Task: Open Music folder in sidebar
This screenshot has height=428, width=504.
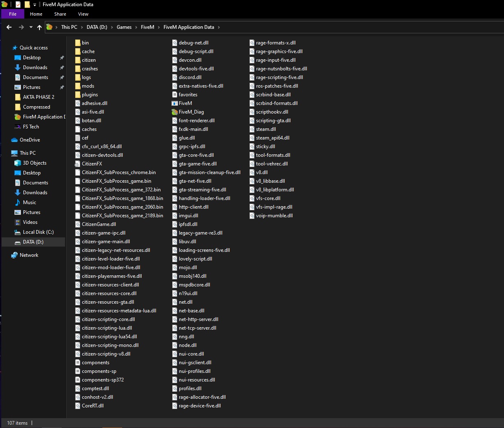Action: click(x=29, y=202)
